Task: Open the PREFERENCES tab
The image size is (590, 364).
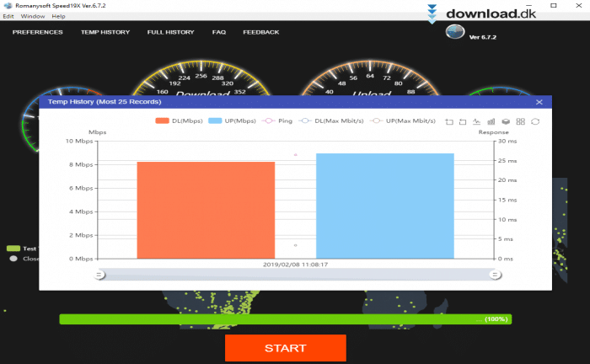Action: [37, 32]
